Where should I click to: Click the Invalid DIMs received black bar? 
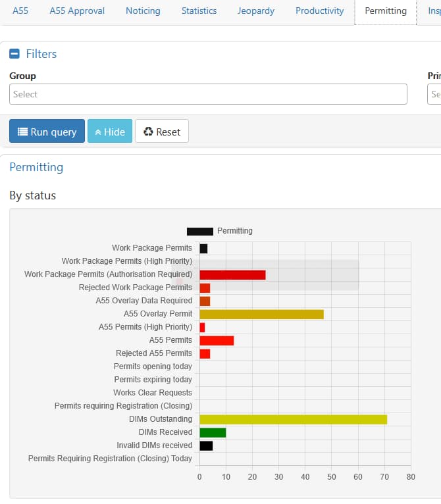[x=206, y=445]
